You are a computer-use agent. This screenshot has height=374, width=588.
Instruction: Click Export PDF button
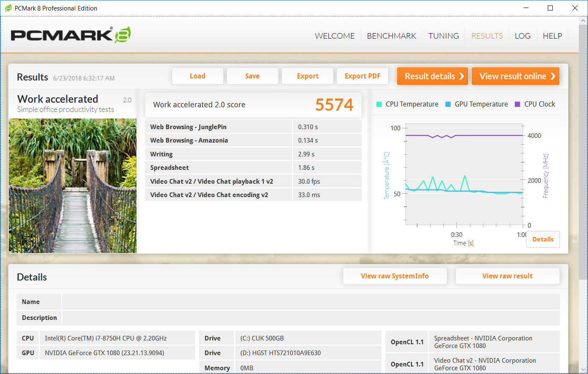pos(363,76)
